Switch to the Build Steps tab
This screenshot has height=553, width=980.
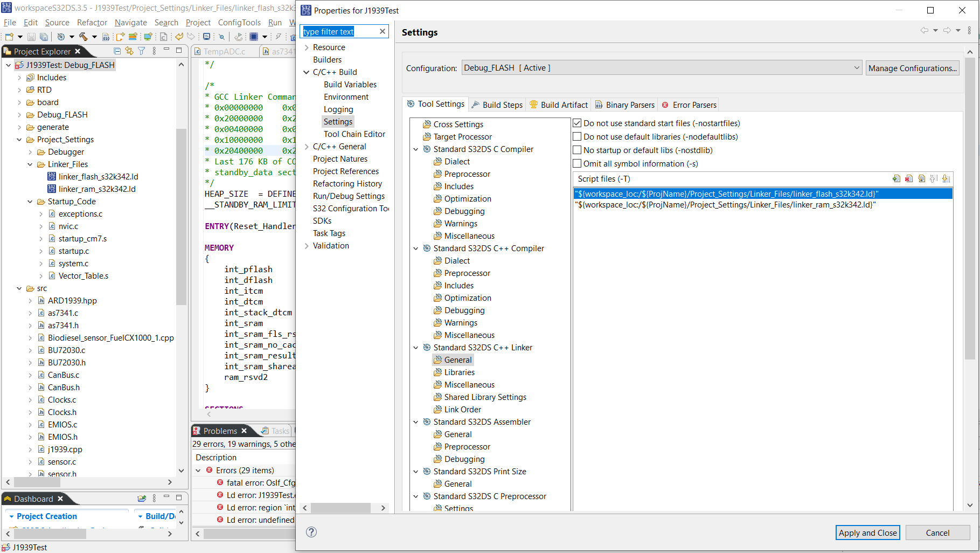pyautogui.click(x=497, y=105)
